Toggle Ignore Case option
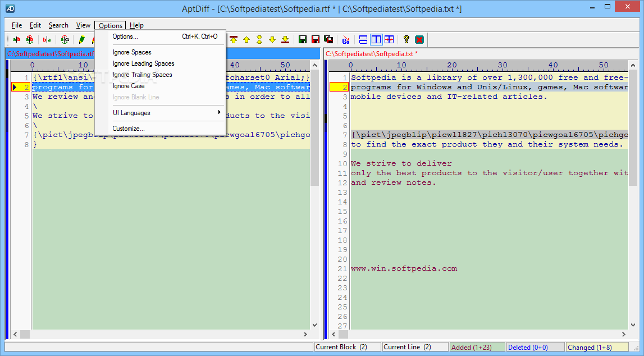Screen dimensions: 644x356 [x=161, y=86]
